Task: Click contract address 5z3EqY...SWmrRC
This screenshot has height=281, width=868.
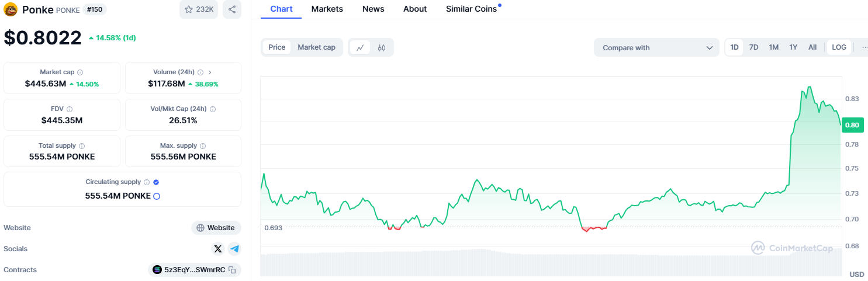Action: coord(195,270)
